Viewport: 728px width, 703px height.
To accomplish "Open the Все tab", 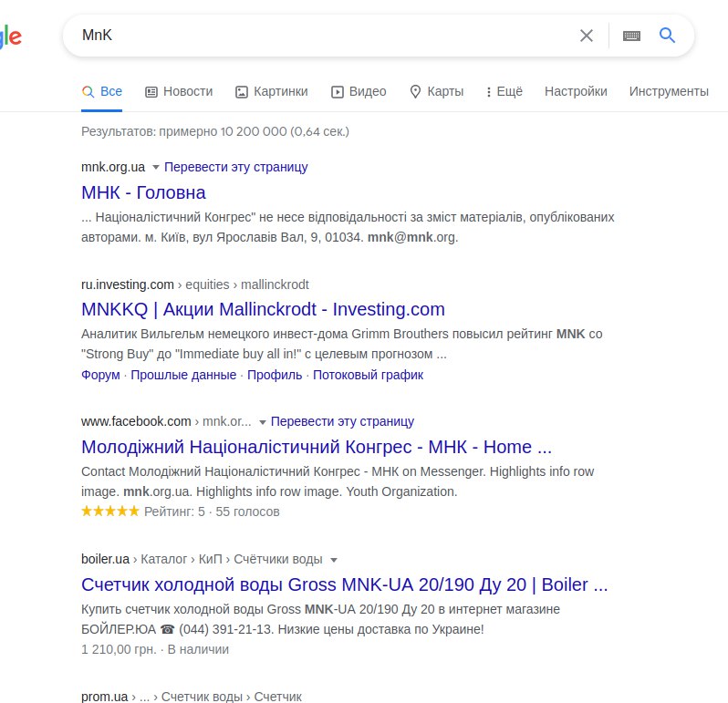I will point(101,92).
